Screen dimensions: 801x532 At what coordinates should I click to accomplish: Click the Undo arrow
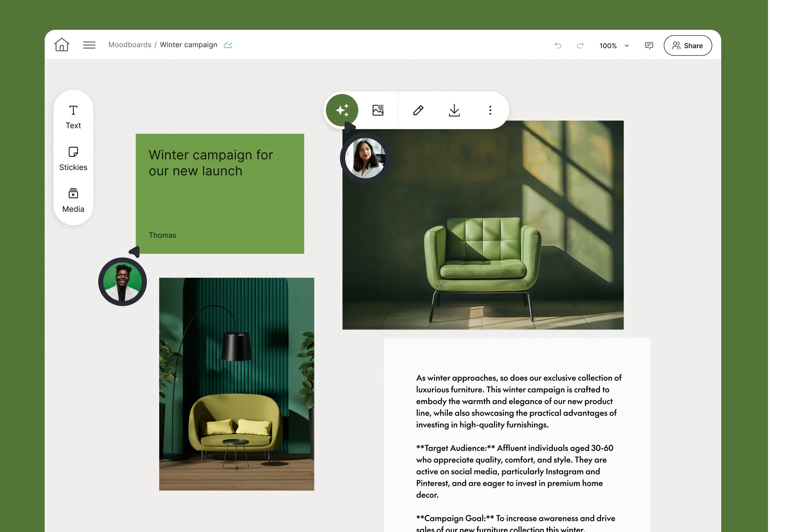558,45
